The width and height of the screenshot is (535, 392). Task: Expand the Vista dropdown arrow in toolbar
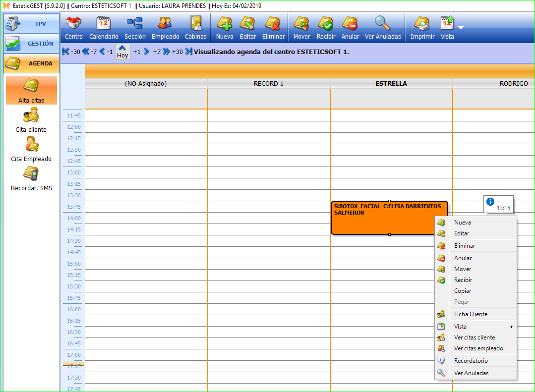click(461, 27)
